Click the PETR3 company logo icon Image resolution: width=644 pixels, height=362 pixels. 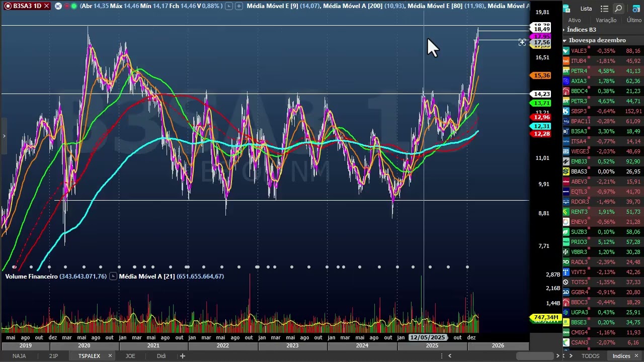click(x=566, y=101)
